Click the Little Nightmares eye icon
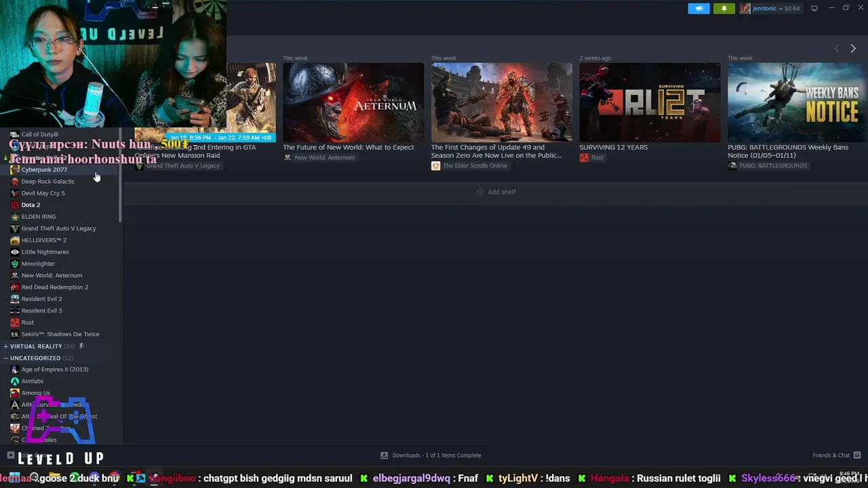Screen dimensions: 868x488 15,251
